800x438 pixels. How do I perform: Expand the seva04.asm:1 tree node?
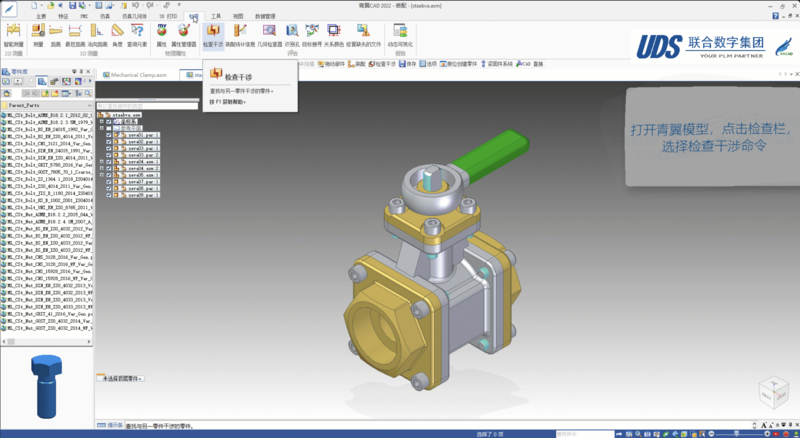tap(102, 161)
